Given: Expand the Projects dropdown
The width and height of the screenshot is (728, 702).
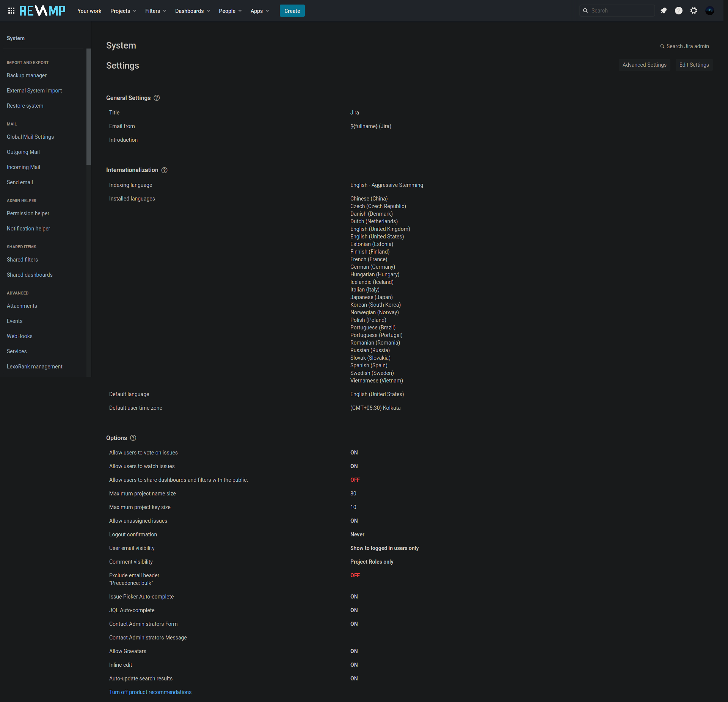Looking at the screenshot, I should click(123, 11).
